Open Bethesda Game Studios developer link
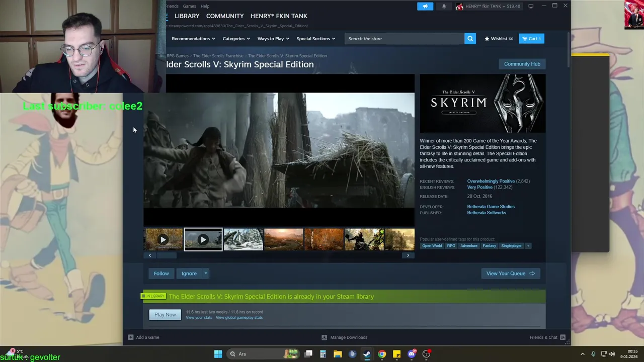 pos(491,207)
